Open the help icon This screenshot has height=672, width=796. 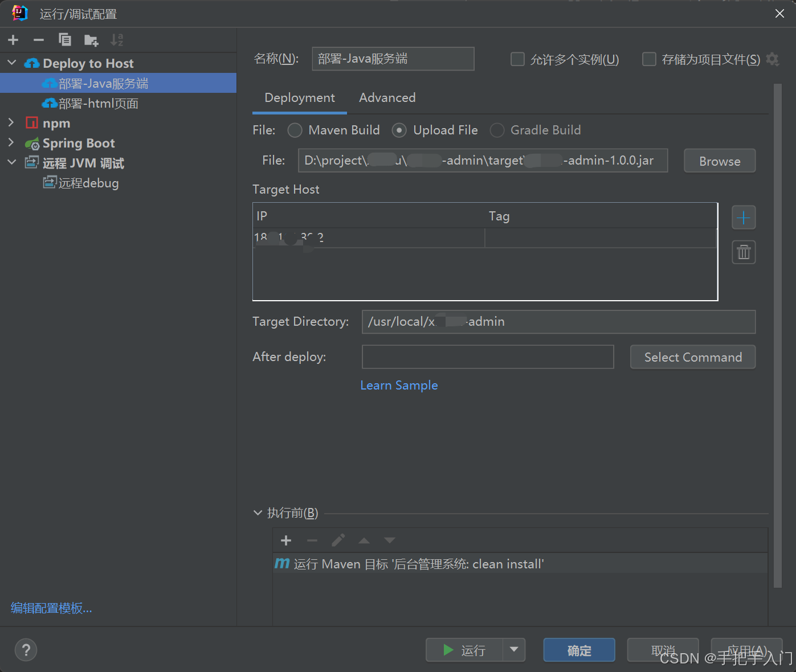pos(26,650)
